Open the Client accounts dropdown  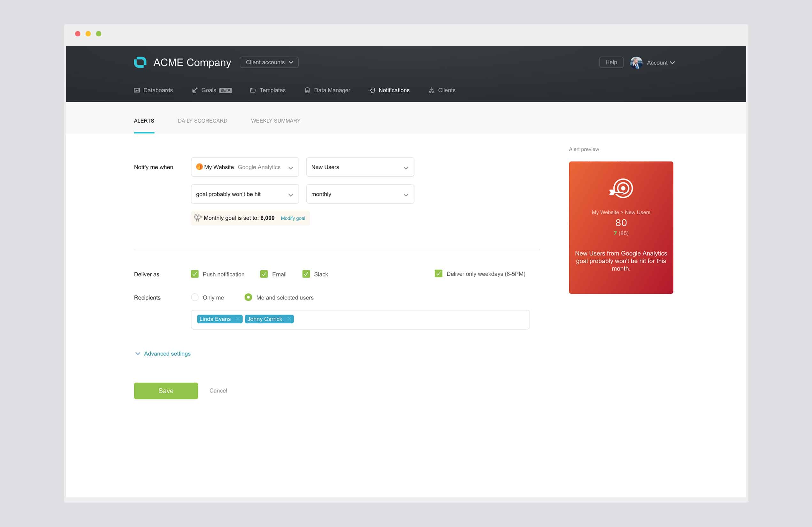tap(269, 62)
